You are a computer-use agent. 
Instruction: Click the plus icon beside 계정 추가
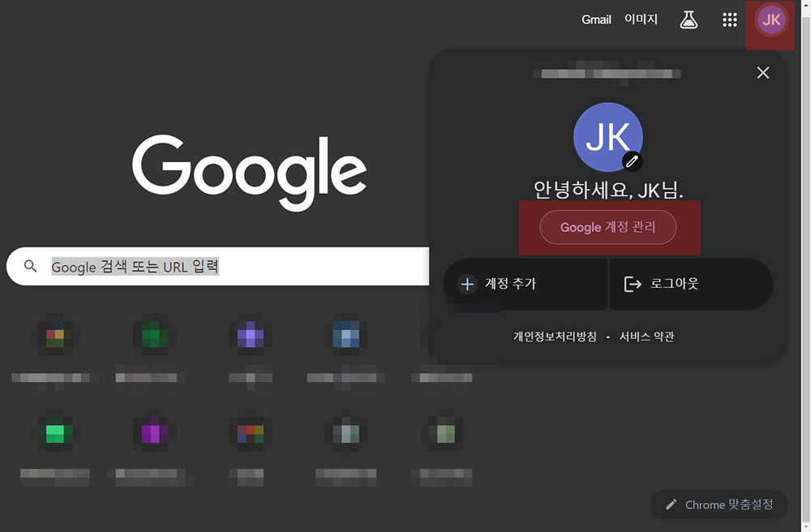[467, 284]
